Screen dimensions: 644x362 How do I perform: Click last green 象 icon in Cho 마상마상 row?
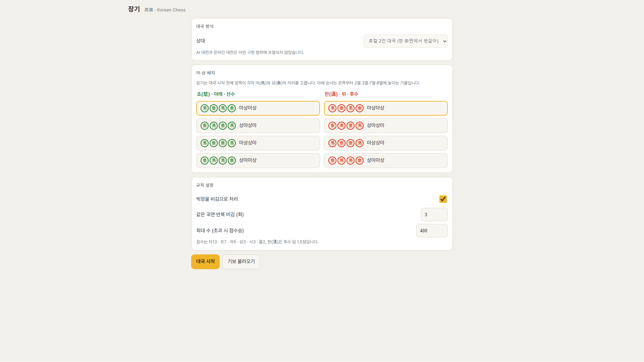232,108
